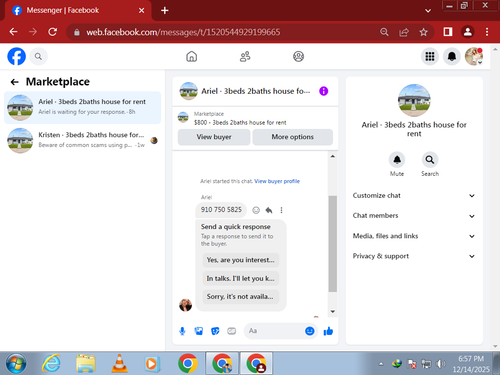This screenshot has height=375, width=500.
Task: Send quick response 'Yes, are you interest...'
Action: coord(241,260)
